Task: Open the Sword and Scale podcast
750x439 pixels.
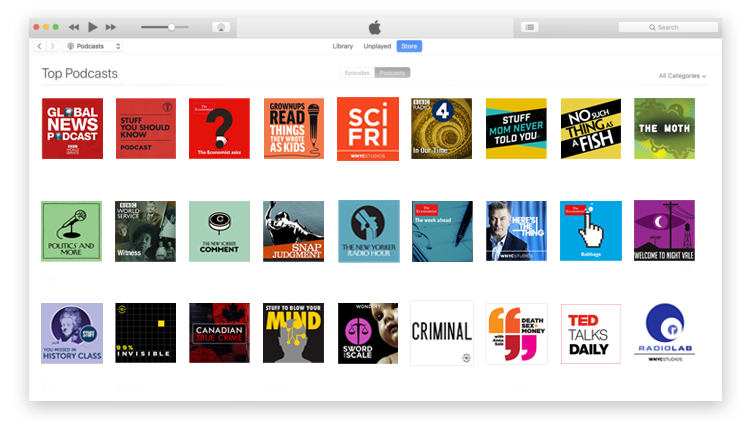Action: click(x=368, y=333)
